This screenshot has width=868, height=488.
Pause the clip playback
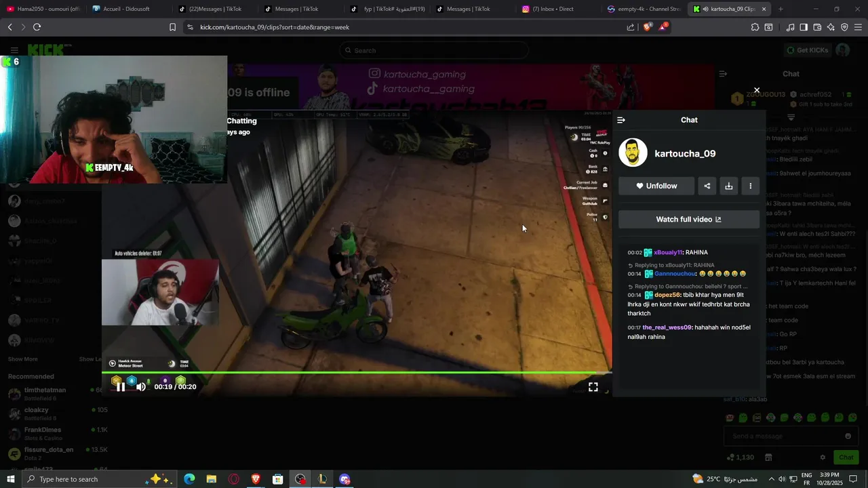[121, 387]
